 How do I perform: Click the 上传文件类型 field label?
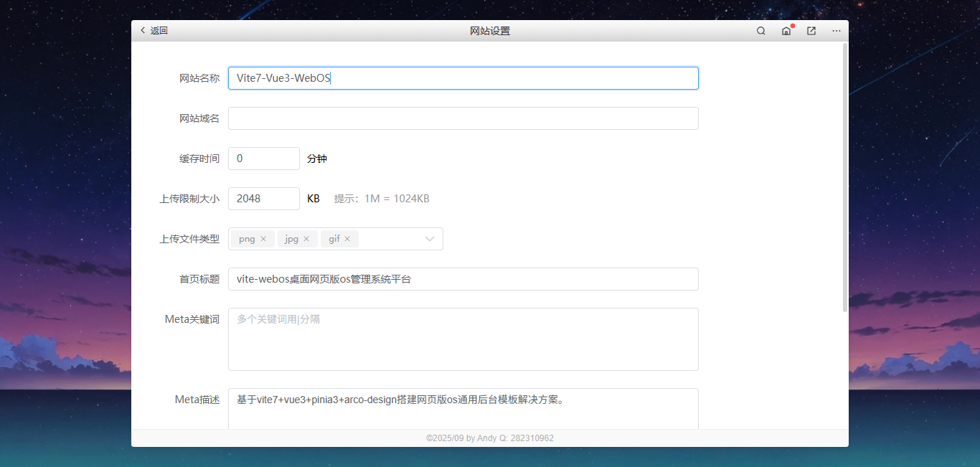[189, 239]
